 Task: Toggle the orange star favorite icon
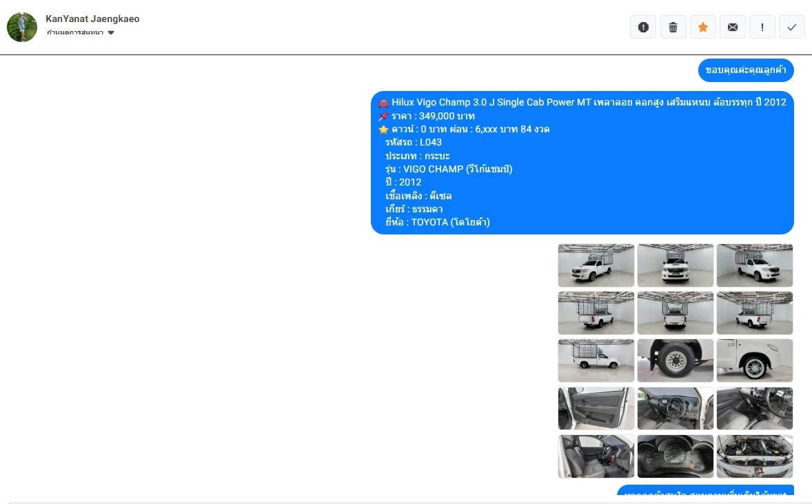point(702,27)
